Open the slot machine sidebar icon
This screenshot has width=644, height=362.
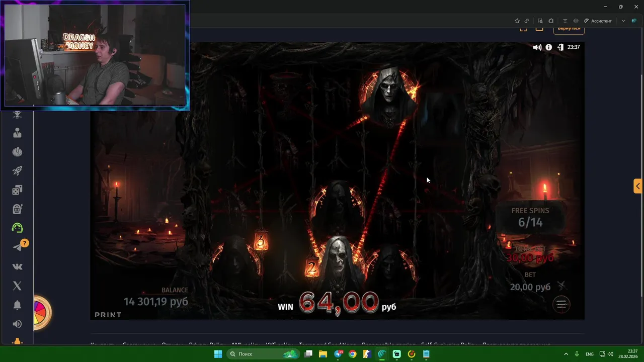pyautogui.click(x=17, y=209)
